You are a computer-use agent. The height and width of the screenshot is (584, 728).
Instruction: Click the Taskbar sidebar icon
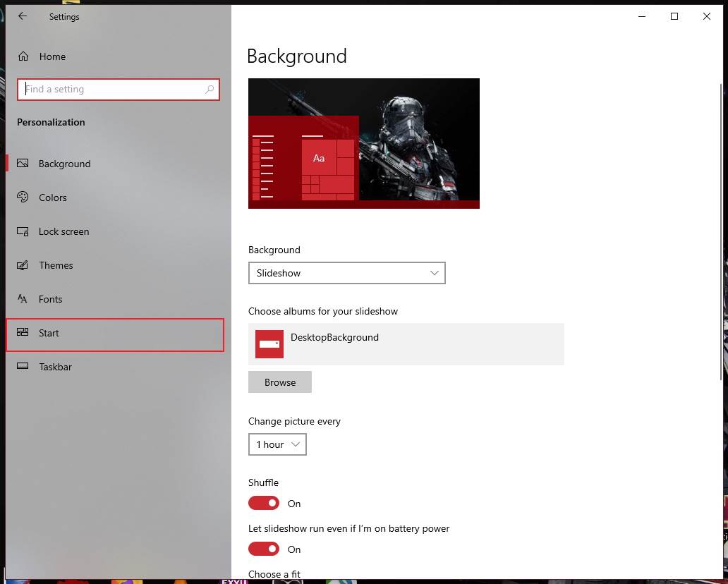point(23,367)
